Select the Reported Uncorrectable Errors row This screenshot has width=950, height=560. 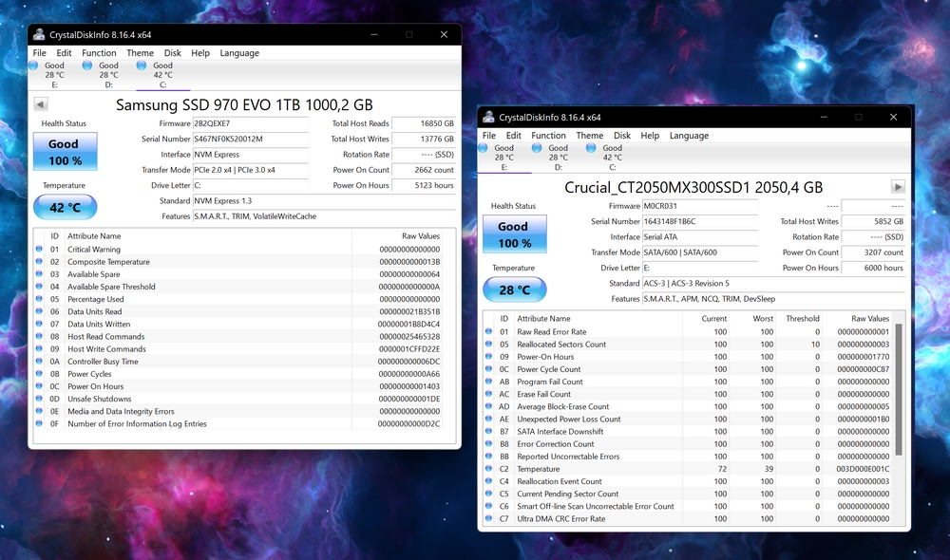coord(688,456)
